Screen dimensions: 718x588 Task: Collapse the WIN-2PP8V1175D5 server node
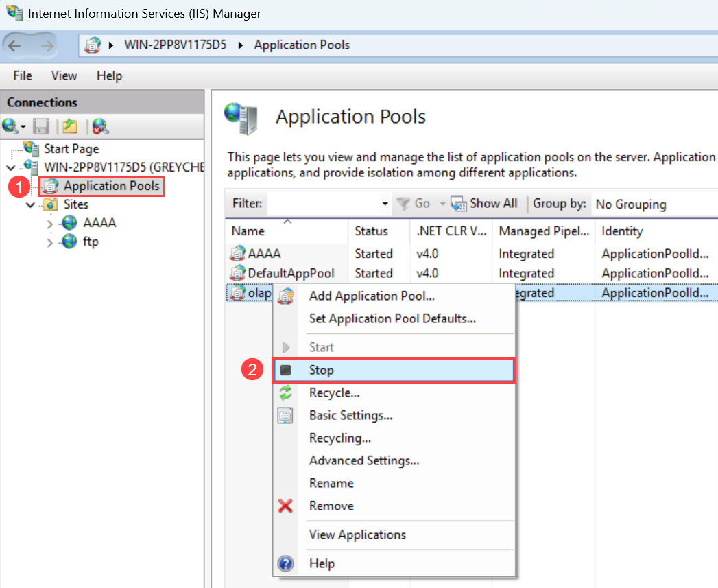tap(10, 167)
